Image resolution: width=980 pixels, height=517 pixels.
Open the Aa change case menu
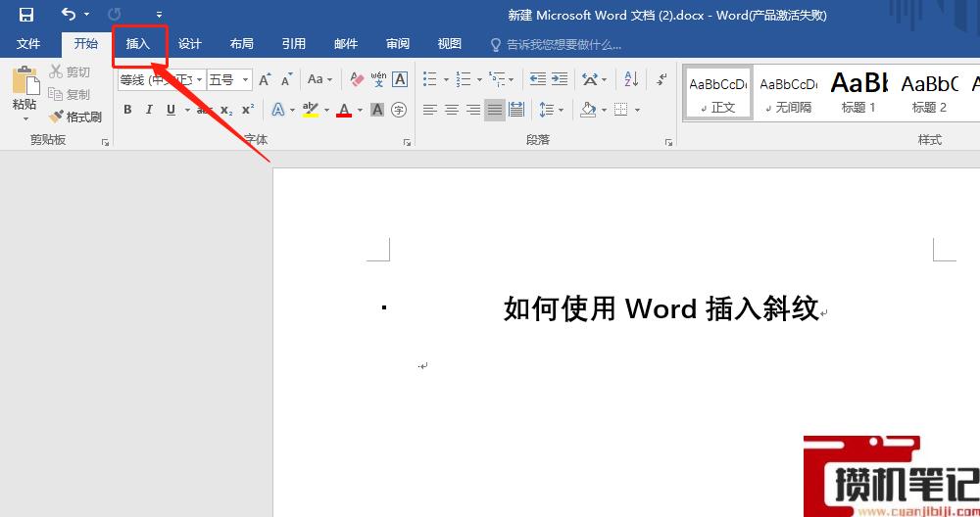319,79
